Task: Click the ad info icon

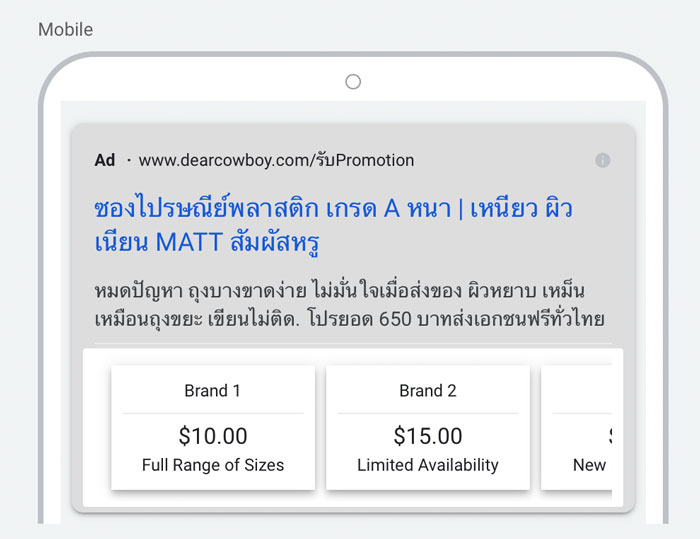Action: coord(602,160)
